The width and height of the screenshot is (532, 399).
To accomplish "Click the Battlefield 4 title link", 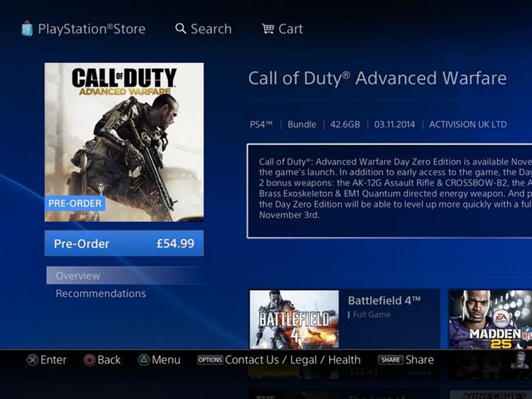I will tap(384, 300).
